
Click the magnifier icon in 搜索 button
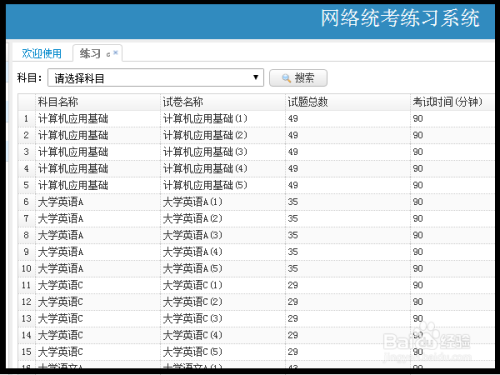tap(286, 78)
